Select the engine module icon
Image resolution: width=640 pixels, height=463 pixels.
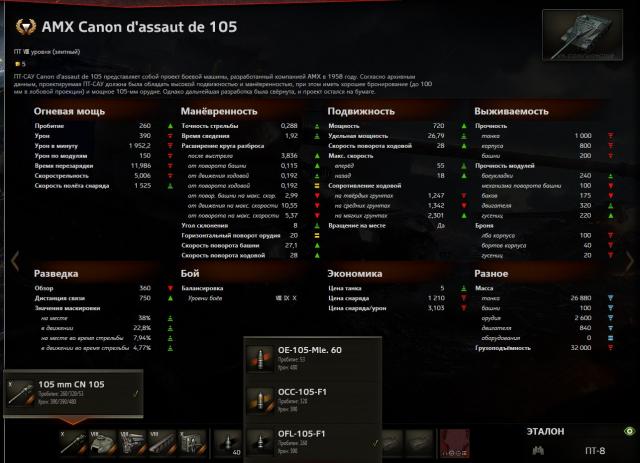132,442
